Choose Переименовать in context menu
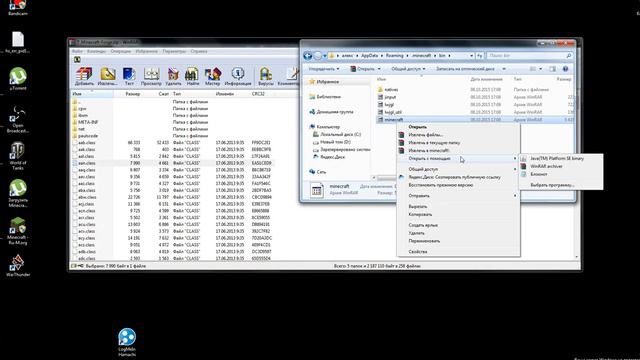This screenshot has width=640, height=360. pyautogui.click(x=458, y=241)
